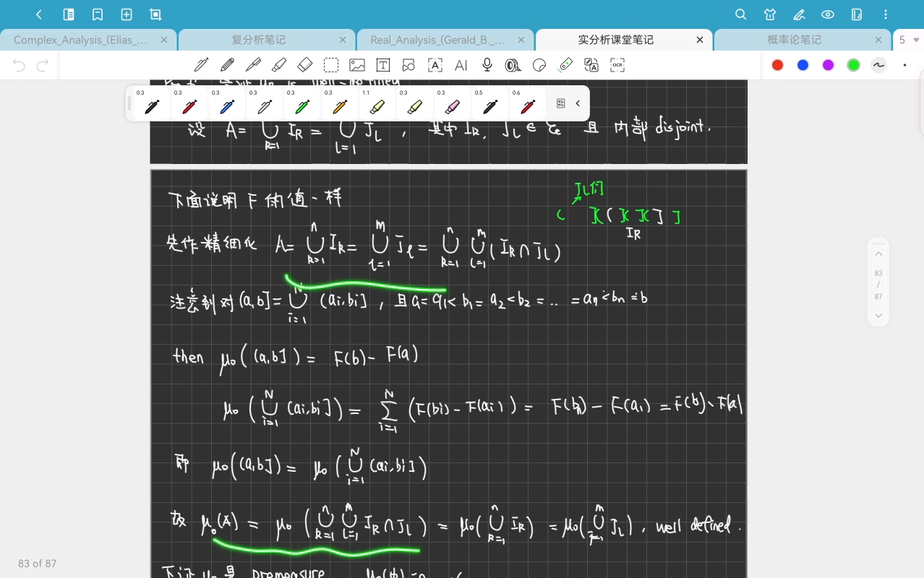Toggle read-only eye view mode
Viewport: 924px width, 578px height.
click(x=828, y=14)
